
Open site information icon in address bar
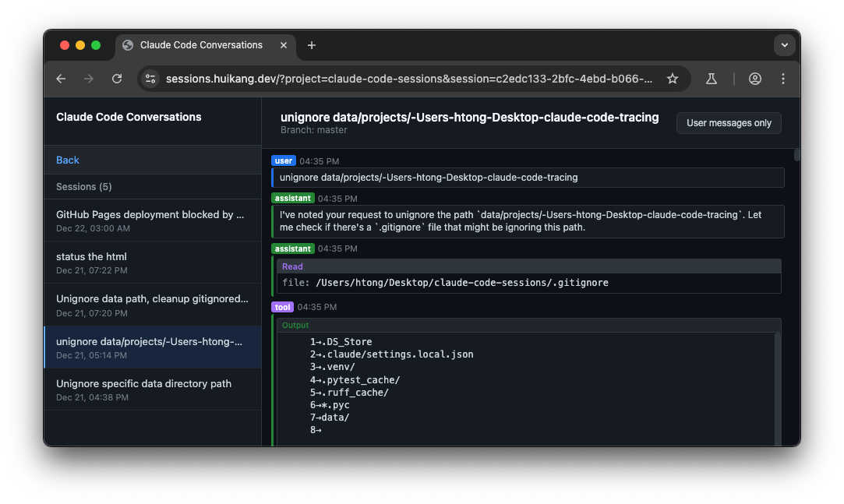click(x=151, y=79)
